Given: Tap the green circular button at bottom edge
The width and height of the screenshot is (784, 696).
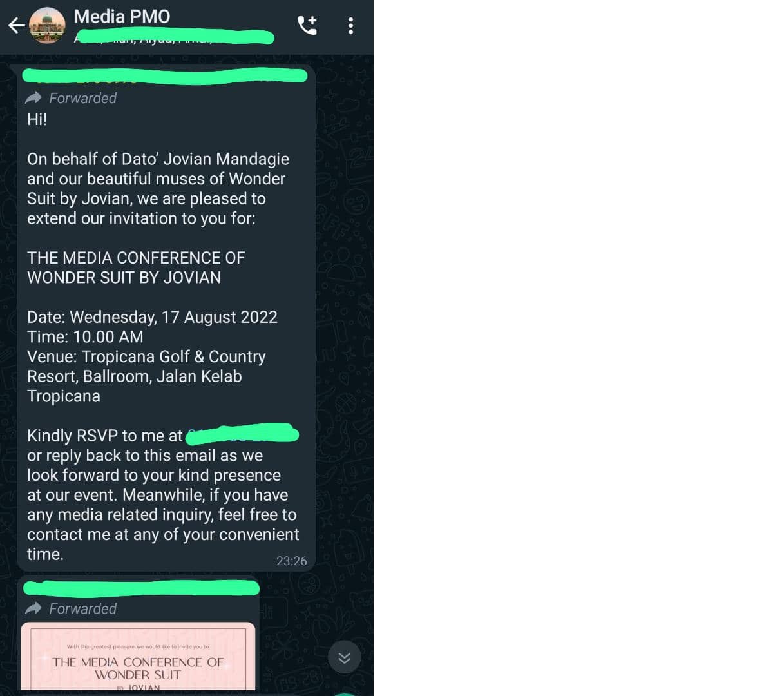Looking at the screenshot, I should [x=345, y=695].
